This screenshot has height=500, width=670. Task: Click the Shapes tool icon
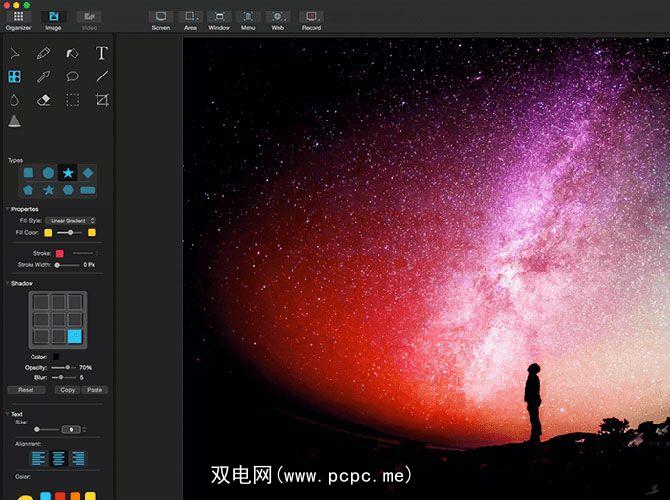(x=15, y=77)
